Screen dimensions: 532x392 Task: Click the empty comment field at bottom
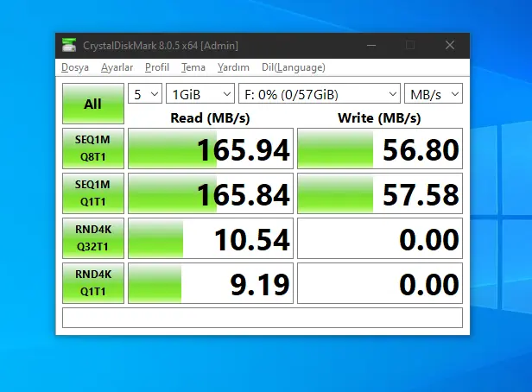[263, 318]
